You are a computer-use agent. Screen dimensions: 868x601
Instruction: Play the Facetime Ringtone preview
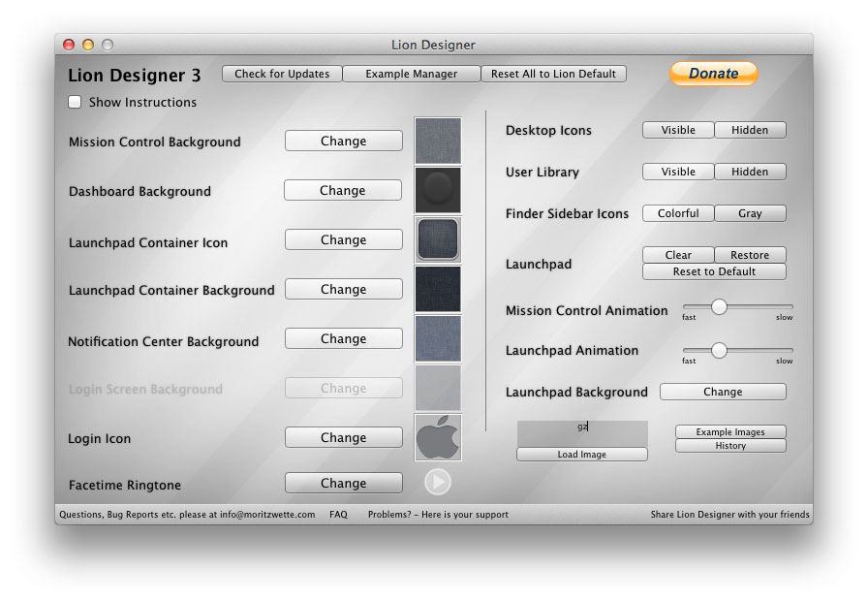(x=437, y=482)
